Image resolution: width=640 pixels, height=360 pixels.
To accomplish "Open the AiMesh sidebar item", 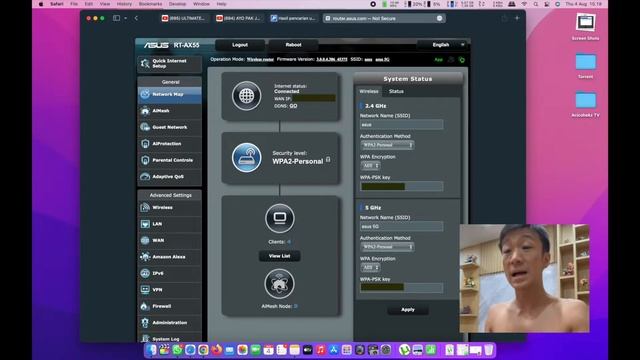I will tap(169, 111).
